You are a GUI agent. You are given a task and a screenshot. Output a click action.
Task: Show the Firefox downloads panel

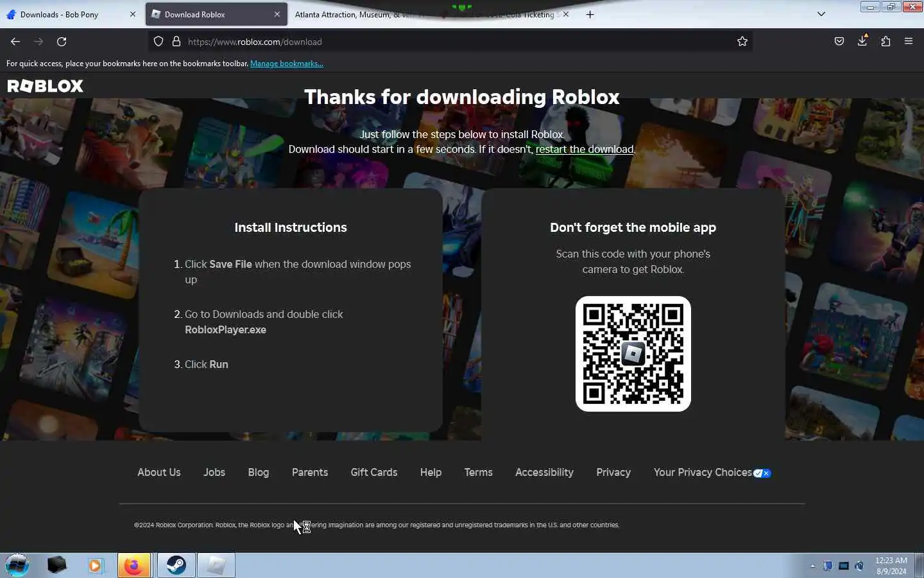click(x=862, y=41)
